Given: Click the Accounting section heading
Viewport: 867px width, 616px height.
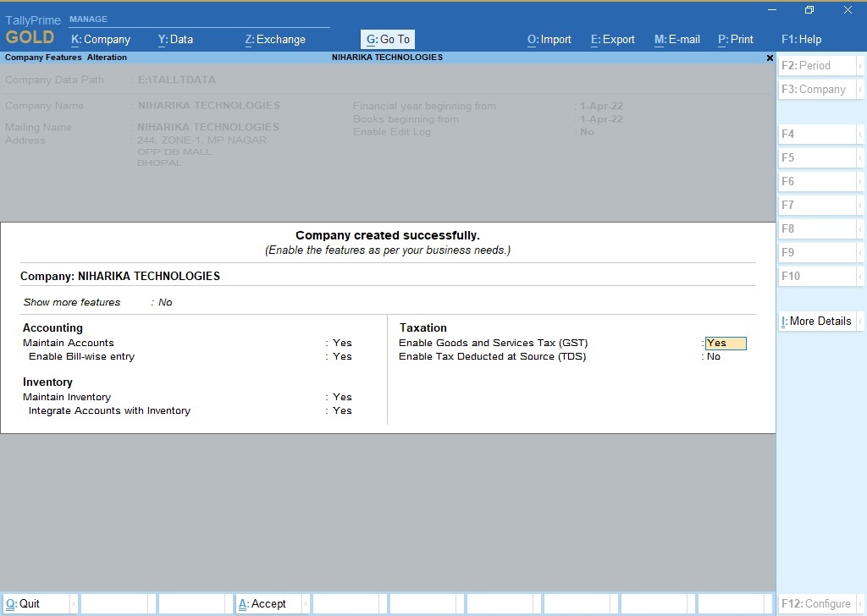Looking at the screenshot, I should pos(52,327).
